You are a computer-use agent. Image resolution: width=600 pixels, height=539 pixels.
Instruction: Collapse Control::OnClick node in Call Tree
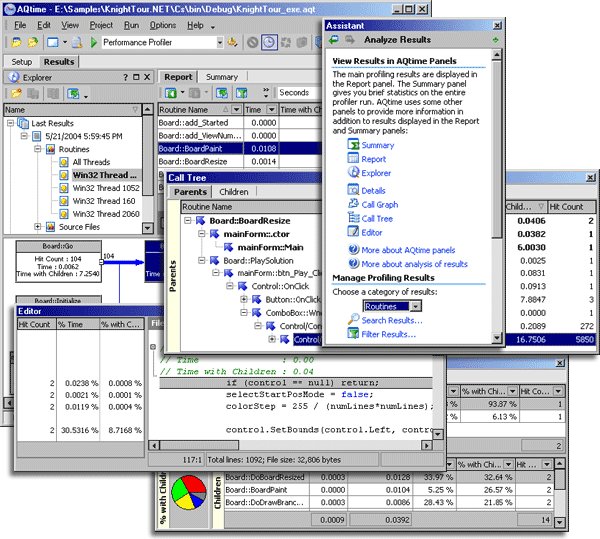coord(230,286)
